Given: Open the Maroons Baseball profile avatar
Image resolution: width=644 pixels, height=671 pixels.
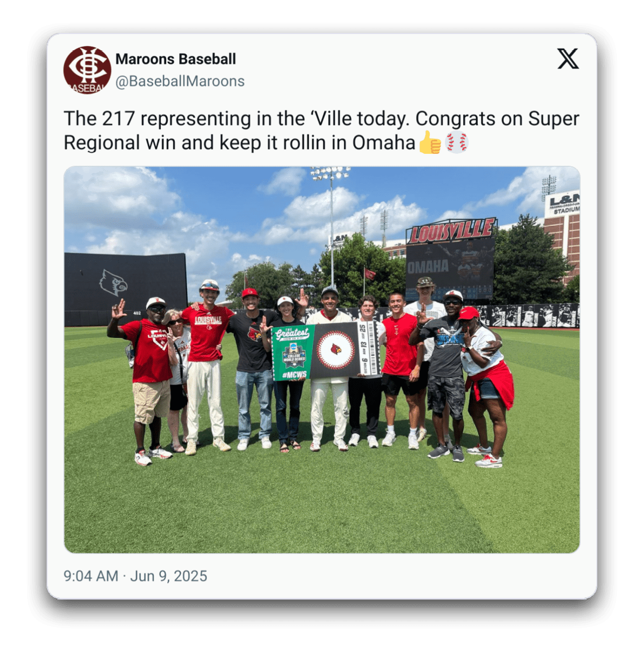Looking at the screenshot, I should click(87, 70).
